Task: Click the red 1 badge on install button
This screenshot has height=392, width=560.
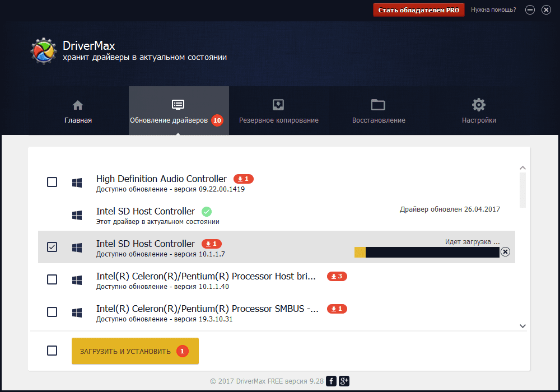Action: point(182,351)
